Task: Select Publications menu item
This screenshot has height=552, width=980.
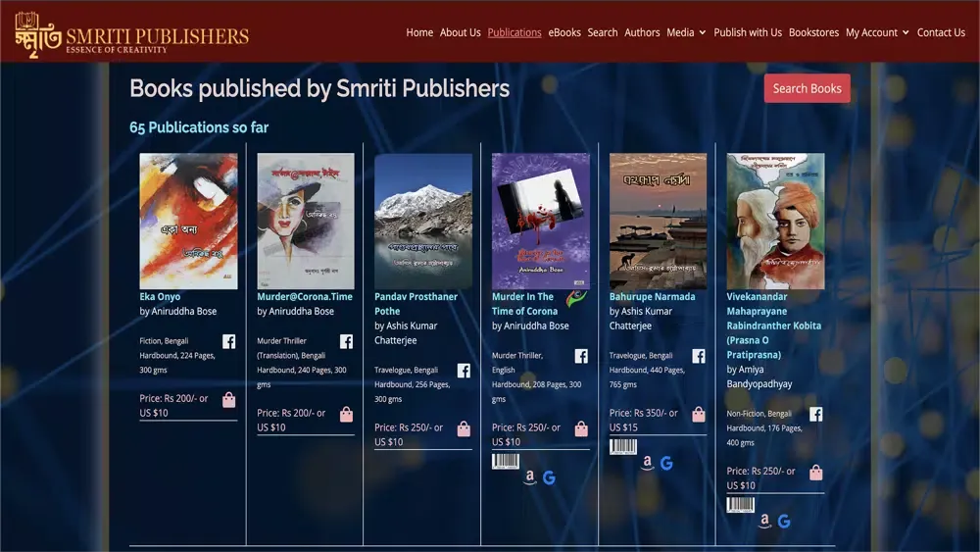Action: click(x=514, y=32)
